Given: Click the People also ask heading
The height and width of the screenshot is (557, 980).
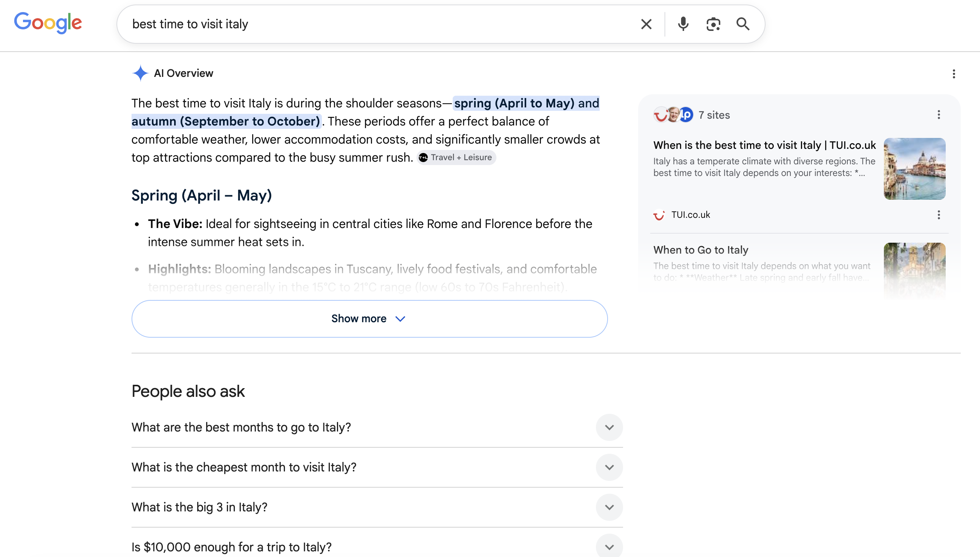Looking at the screenshot, I should click(188, 391).
